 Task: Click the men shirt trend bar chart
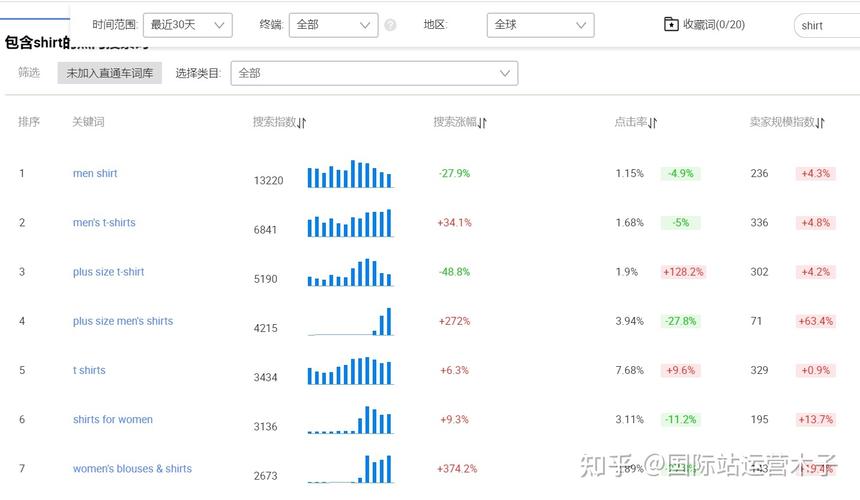[350, 174]
